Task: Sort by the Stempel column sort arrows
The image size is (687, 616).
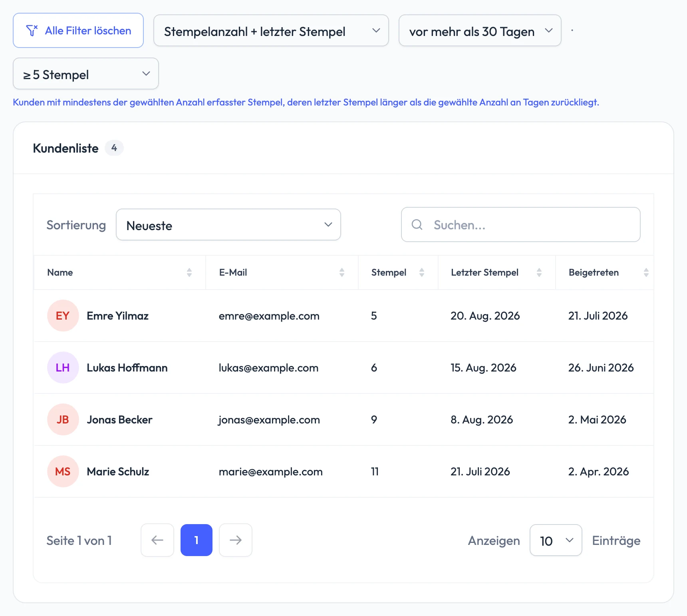Action: coord(422,272)
